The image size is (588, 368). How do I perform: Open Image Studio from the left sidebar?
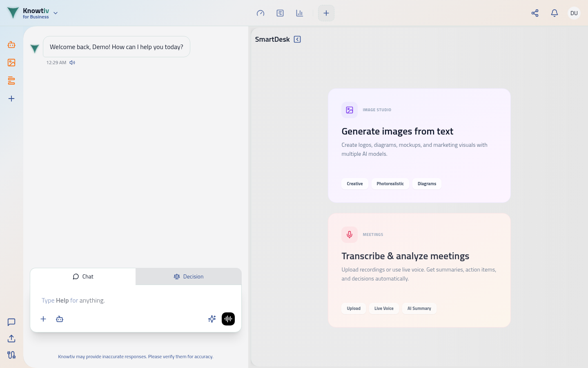tap(11, 62)
